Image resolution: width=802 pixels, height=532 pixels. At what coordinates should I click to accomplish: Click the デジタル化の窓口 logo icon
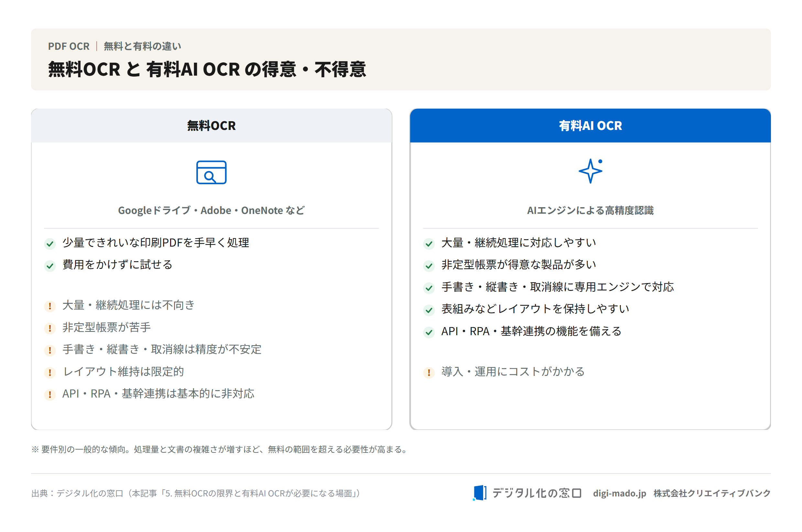pyautogui.click(x=480, y=493)
